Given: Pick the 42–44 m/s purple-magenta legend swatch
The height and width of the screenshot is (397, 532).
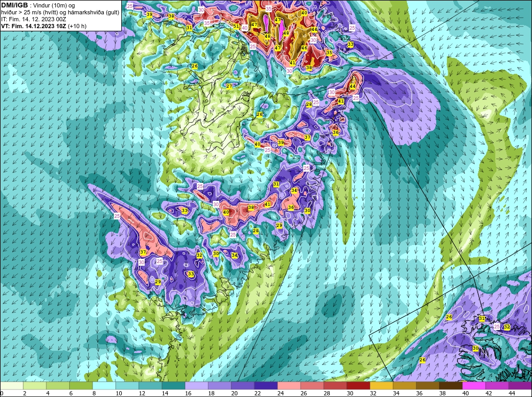Looking at the screenshot, I should click(497, 386).
